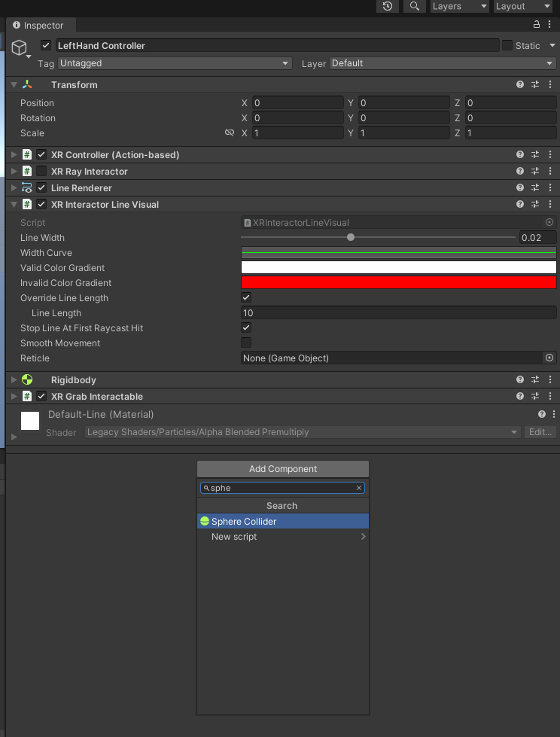Click the material Edit... button
Image resolution: width=560 pixels, height=737 pixels.
point(540,432)
